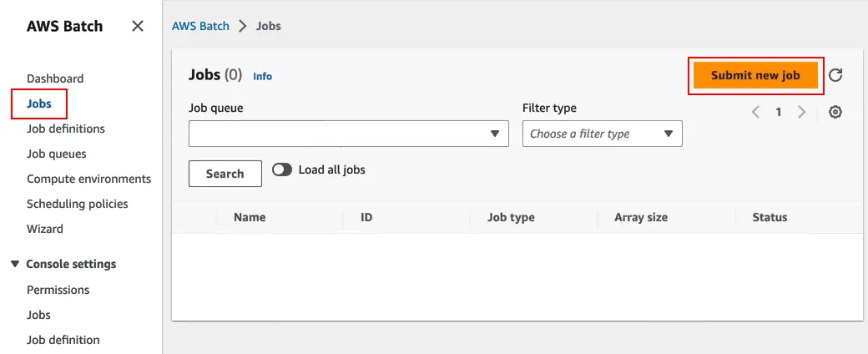Close the AWS Batch navigation panel
Screen dimensions: 868x354
(x=138, y=26)
